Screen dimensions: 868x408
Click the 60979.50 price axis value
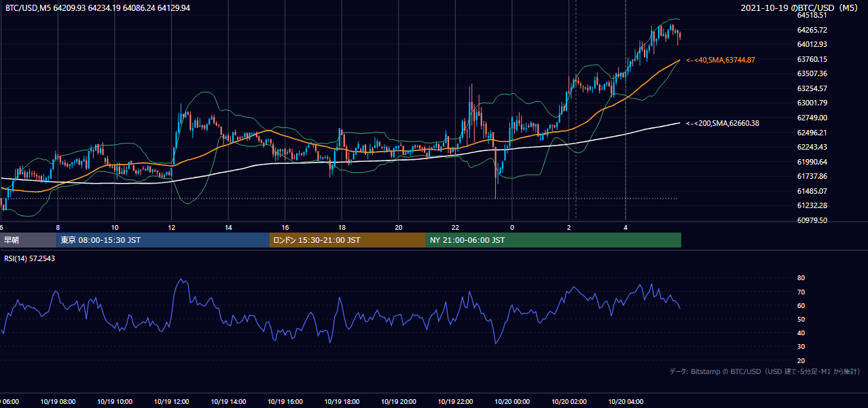point(812,220)
